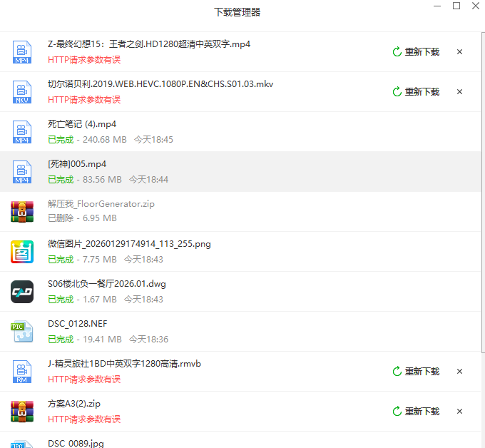Select file name 解压我_FloorGenerator.zip
This screenshot has width=485, height=448.
point(101,204)
